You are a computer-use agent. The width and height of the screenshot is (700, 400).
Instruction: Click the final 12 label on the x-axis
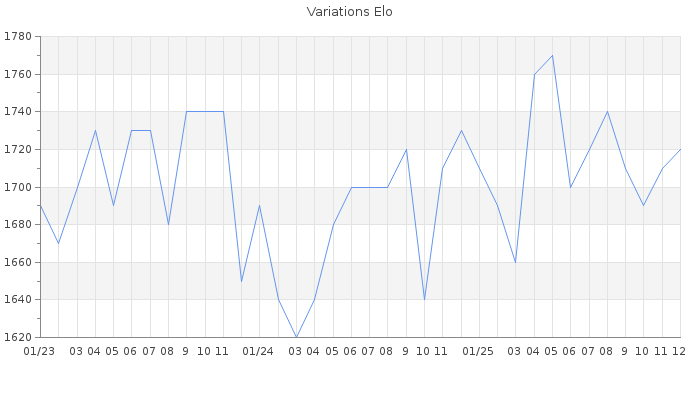(x=679, y=351)
